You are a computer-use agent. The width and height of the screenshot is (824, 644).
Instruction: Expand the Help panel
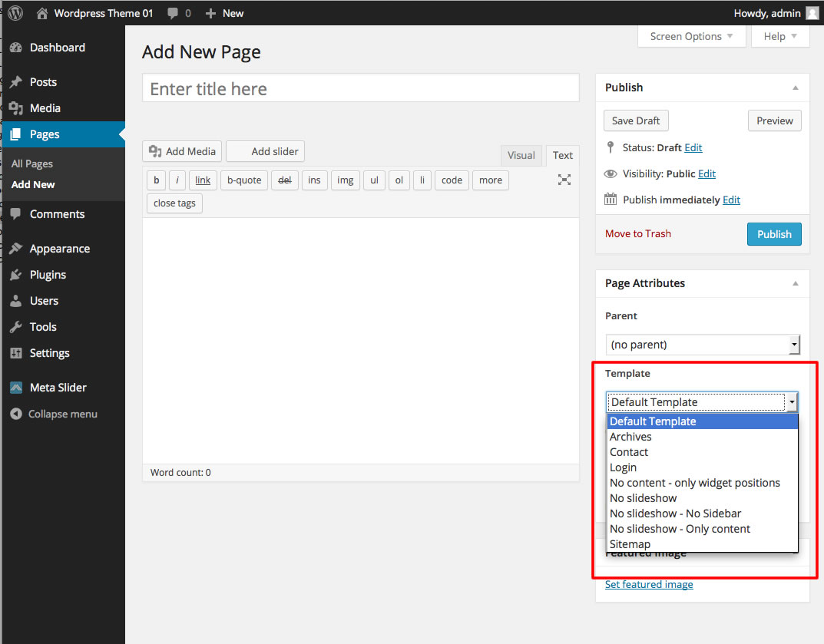click(780, 36)
